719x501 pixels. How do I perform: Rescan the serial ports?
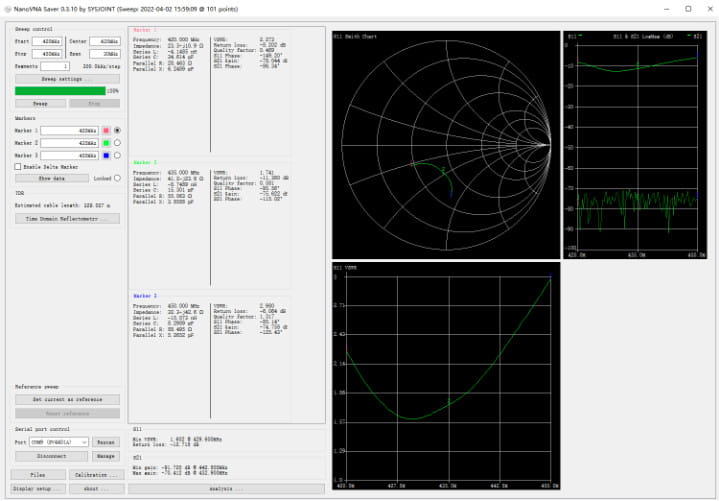[x=107, y=441]
